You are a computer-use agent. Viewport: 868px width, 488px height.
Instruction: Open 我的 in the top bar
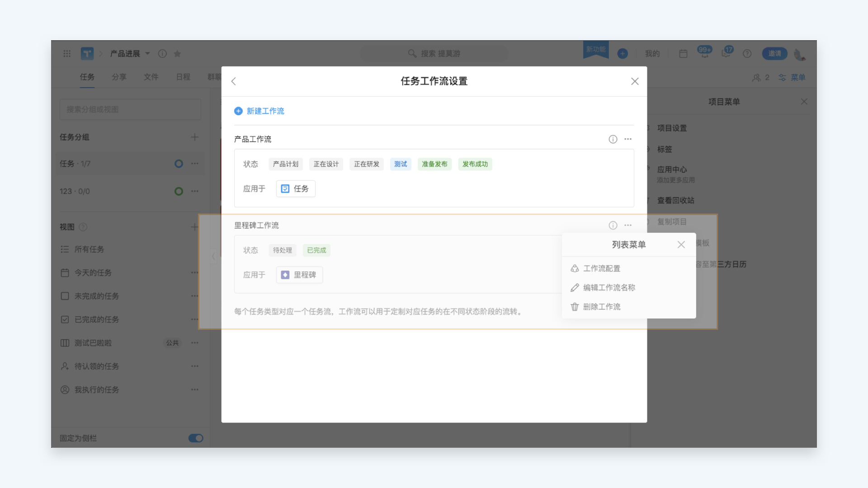652,53
